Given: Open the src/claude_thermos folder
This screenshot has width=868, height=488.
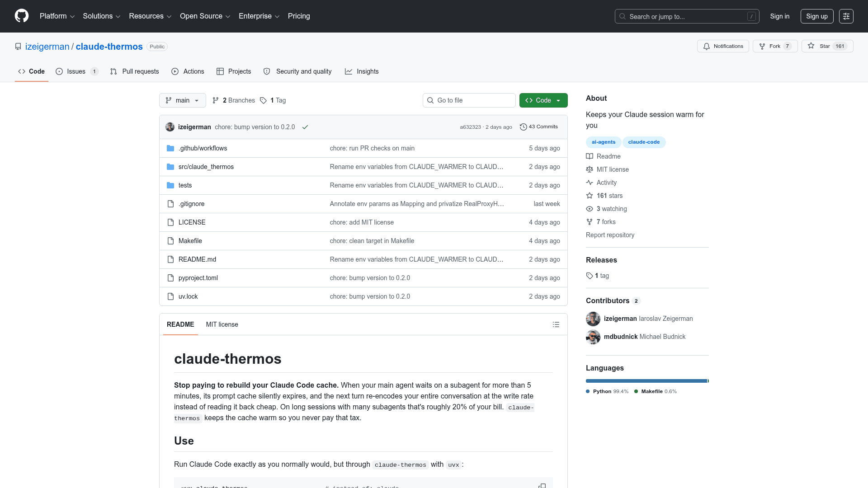Looking at the screenshot, I should (x=206, y=167).
